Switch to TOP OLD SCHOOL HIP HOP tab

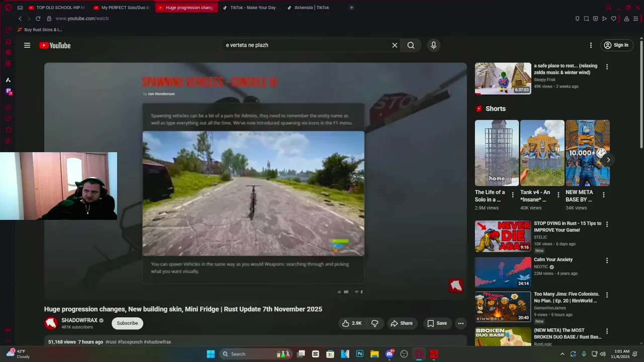click(56, 8)
